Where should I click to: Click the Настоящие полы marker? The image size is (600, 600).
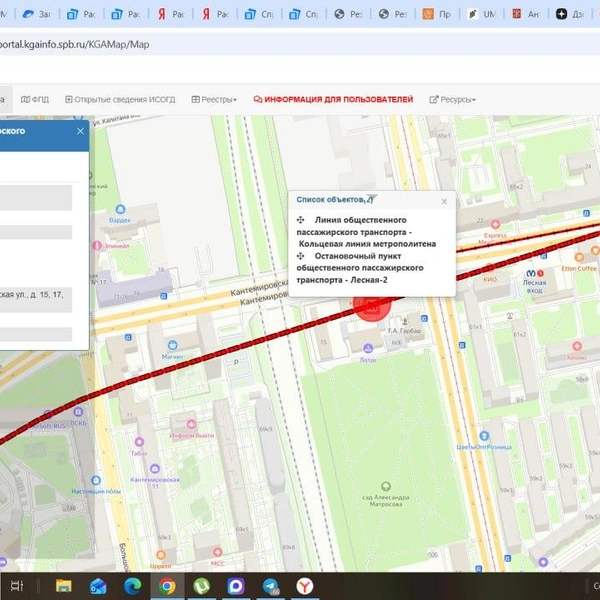coord(96,480)
